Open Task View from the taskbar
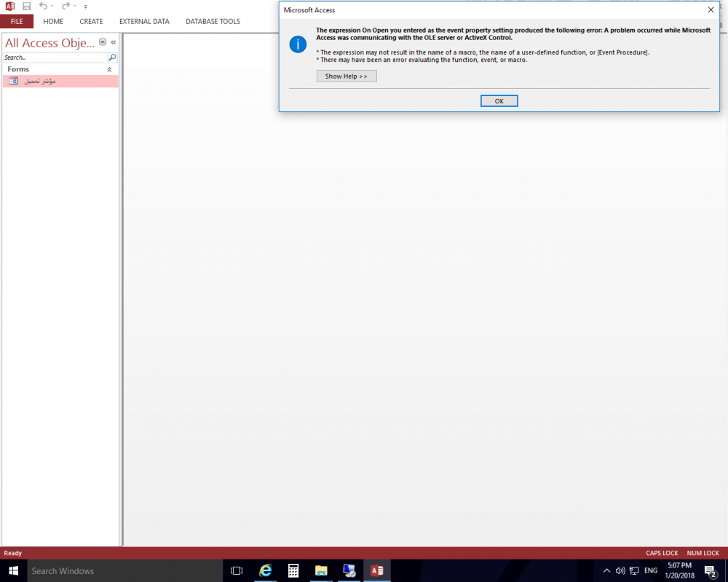This screenshot has width=728, height=582. click(237, 571)
